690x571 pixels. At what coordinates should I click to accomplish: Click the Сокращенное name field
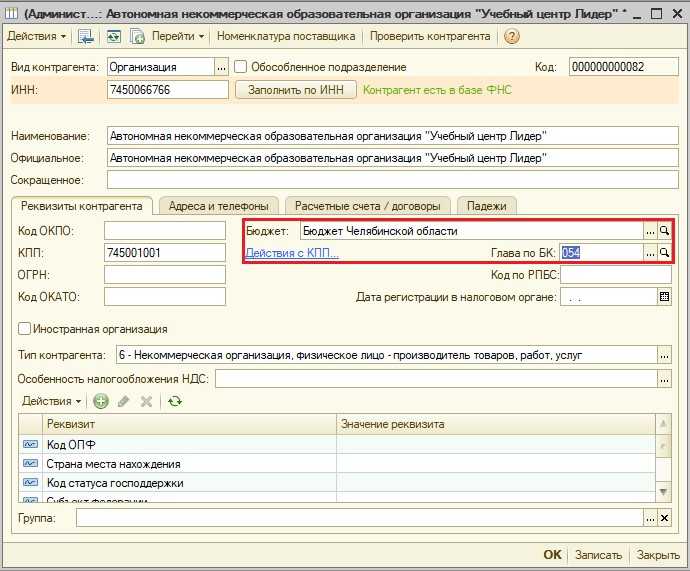[x=393, y=180]
